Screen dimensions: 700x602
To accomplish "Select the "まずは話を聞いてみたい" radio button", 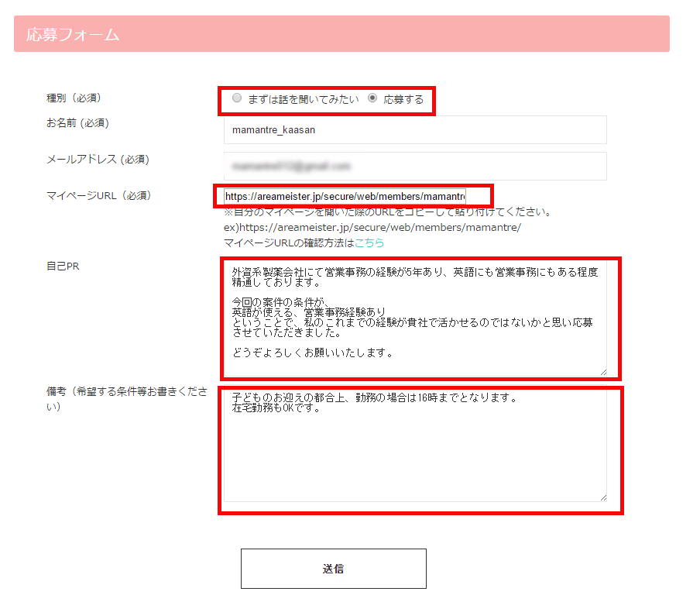I will (x=237, y=98).
